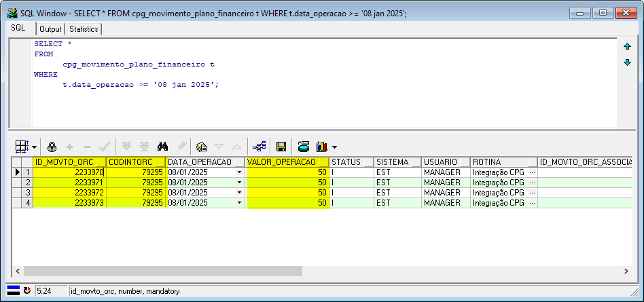Click the save results floppy disk icon
The image size is (644, 302).
pyautogui.click(x=281, y=147)
